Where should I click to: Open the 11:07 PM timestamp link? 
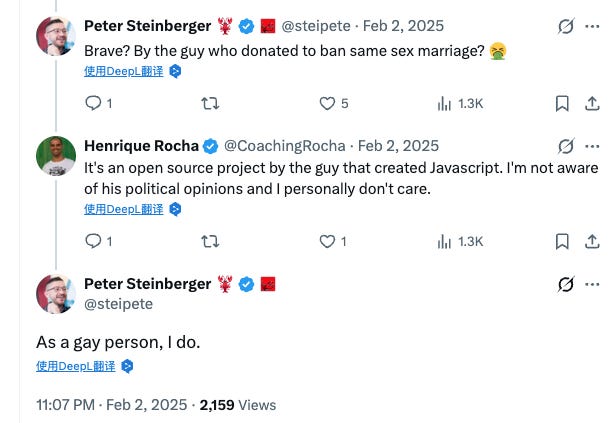tap(111, 405)
